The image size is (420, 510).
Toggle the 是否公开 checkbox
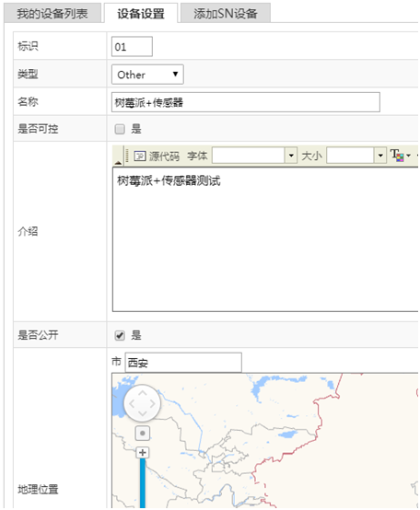[120, 335]
